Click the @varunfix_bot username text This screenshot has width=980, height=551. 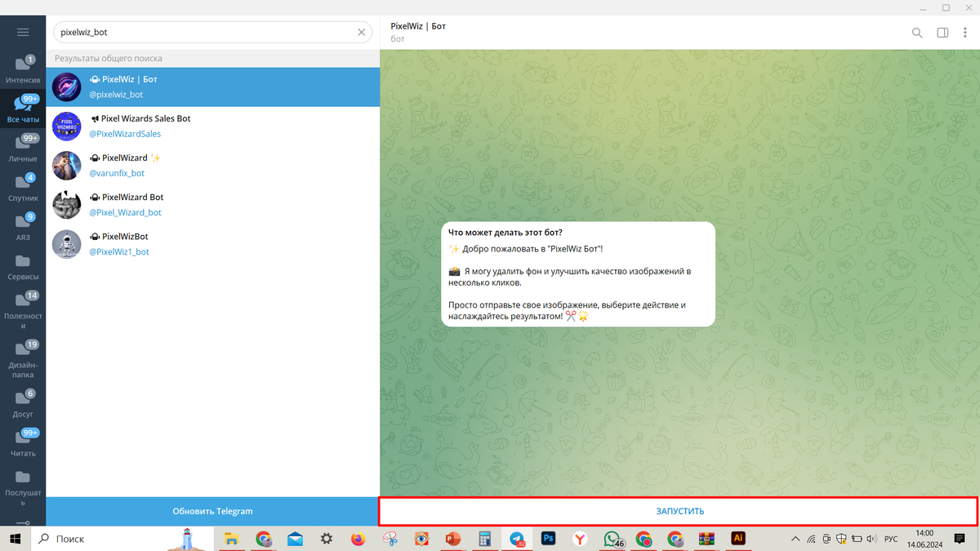(117, 173)
